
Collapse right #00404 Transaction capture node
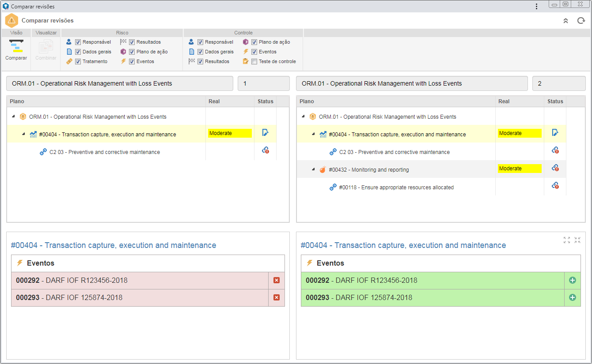[313, 134]
